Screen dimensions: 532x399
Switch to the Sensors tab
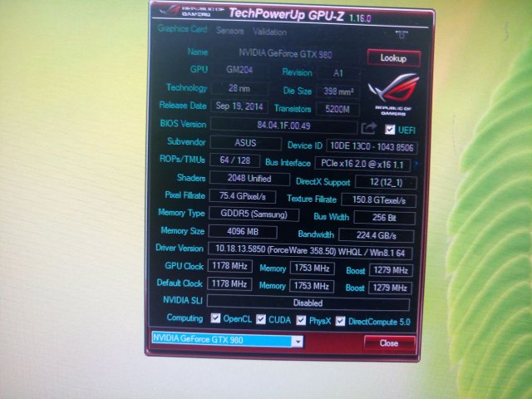point(230,31)
